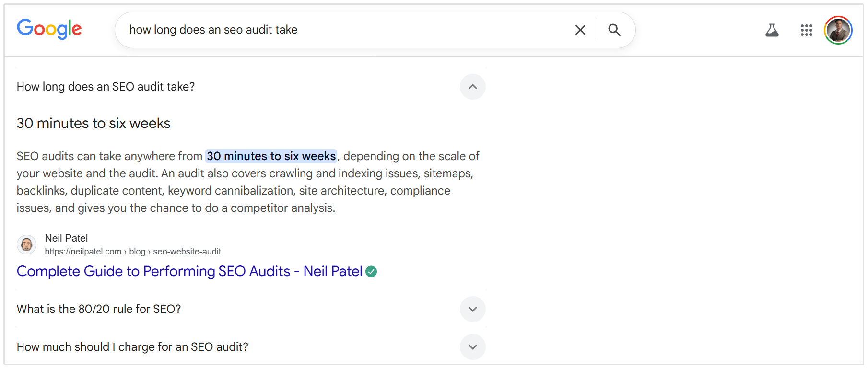Image resolution: width=868 pixels, height=369 pixels.
Task: Click the Google logo to return home
Action: click(48, 29)
